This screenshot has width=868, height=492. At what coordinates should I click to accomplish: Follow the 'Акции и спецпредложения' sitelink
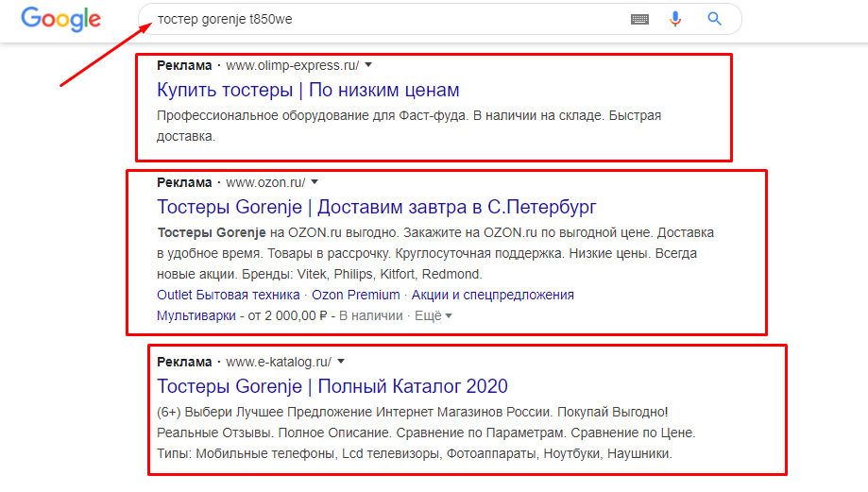click(493, 295)
